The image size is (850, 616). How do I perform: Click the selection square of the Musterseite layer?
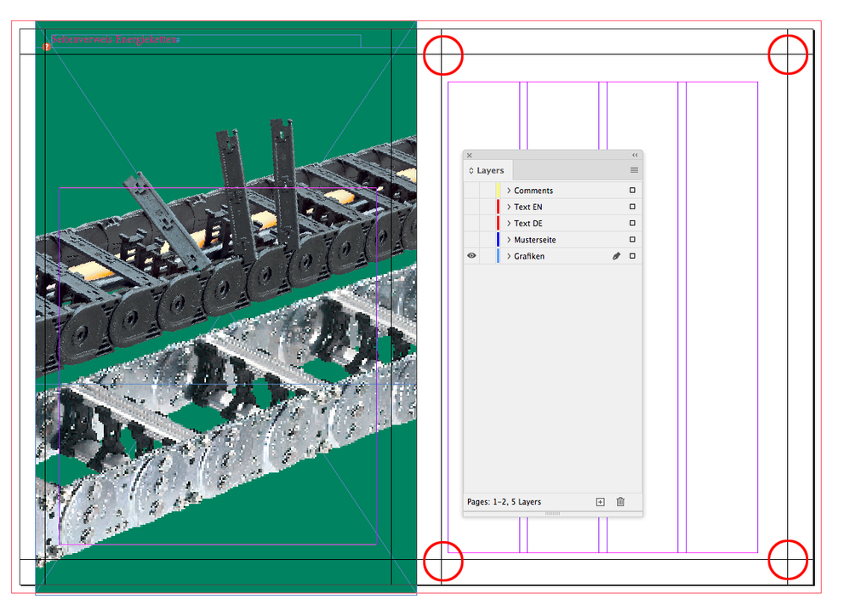[633, 239]
